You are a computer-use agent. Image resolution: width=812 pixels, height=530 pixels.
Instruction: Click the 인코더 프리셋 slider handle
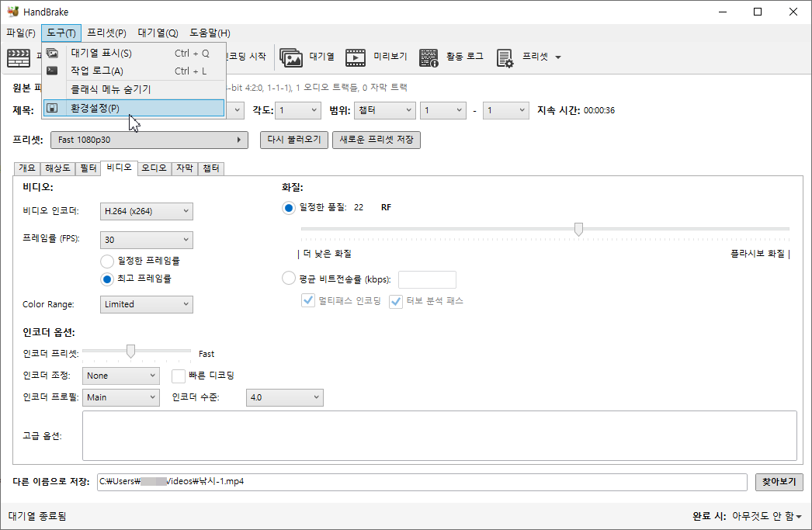tap(131, 352)
